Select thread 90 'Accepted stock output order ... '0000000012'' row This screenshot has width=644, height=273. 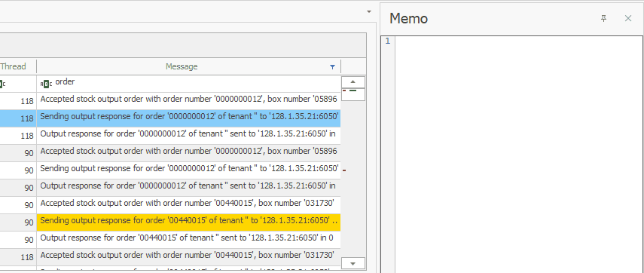188,152
